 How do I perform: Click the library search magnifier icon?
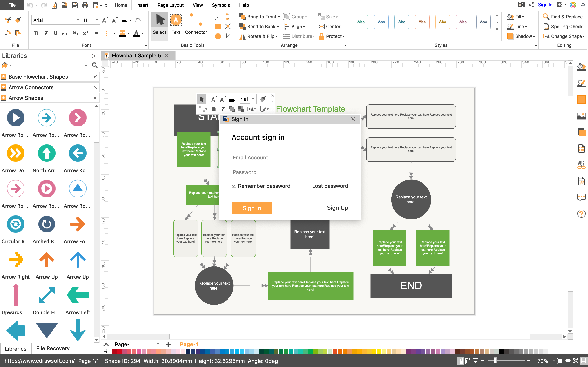click(95, 65)
